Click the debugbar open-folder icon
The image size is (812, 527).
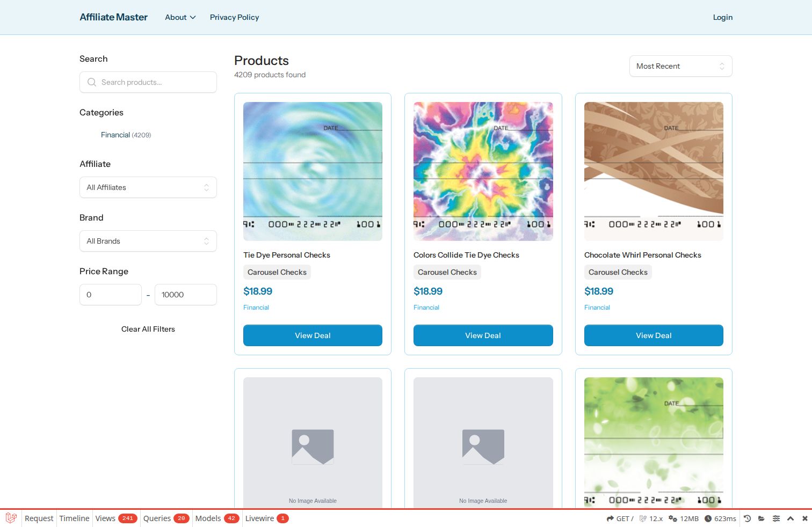click(x=762, y=518)
